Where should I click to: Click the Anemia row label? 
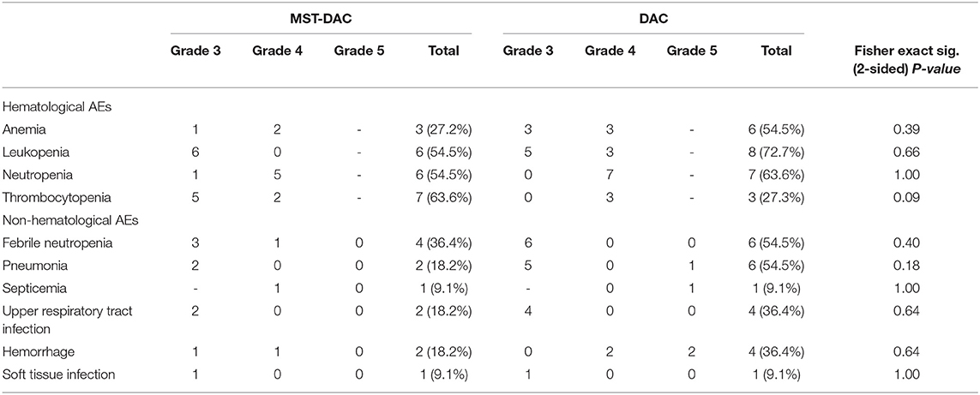click(23, 131)
